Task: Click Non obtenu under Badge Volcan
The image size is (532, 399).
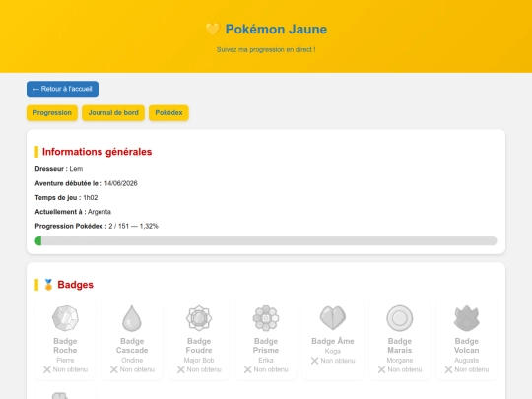Action: 472,369
